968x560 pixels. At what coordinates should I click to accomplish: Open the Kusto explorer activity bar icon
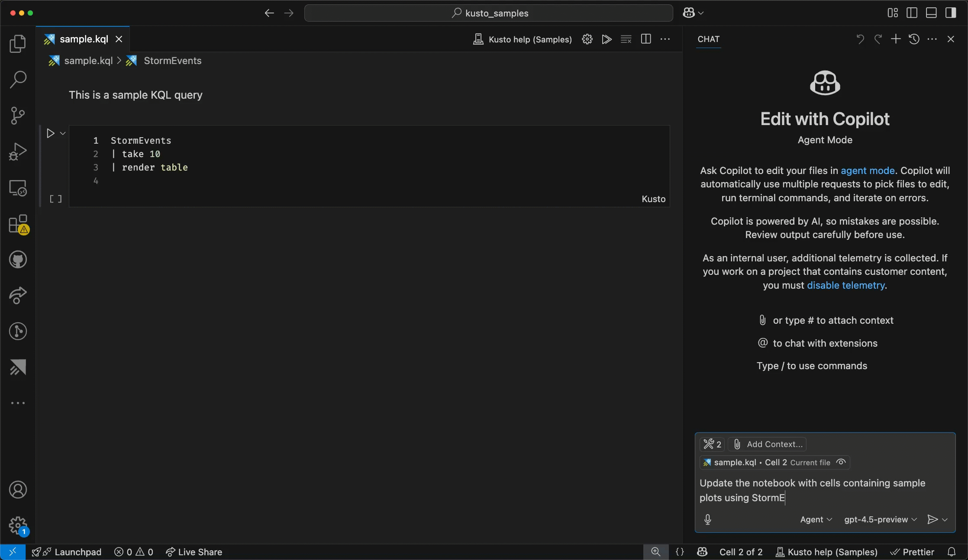click(18, 367)
